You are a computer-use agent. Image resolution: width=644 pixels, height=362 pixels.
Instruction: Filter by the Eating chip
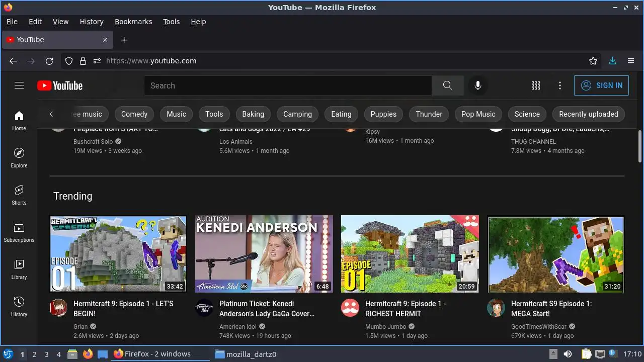341,114
